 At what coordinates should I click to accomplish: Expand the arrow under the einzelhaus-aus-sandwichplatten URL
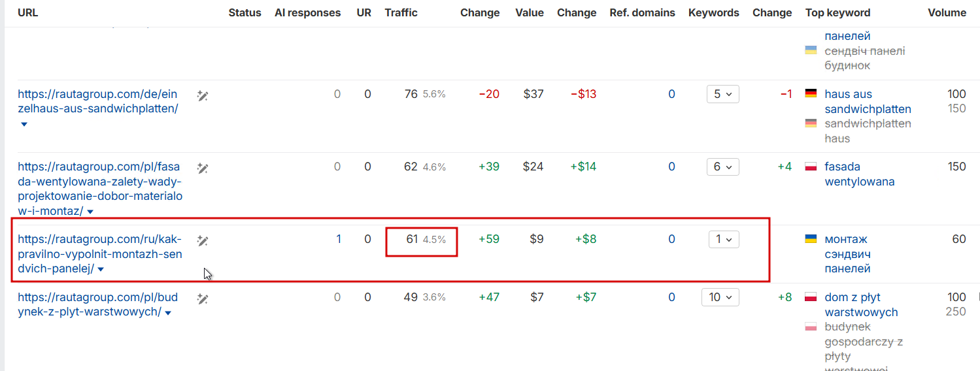(x=24, y=124)
